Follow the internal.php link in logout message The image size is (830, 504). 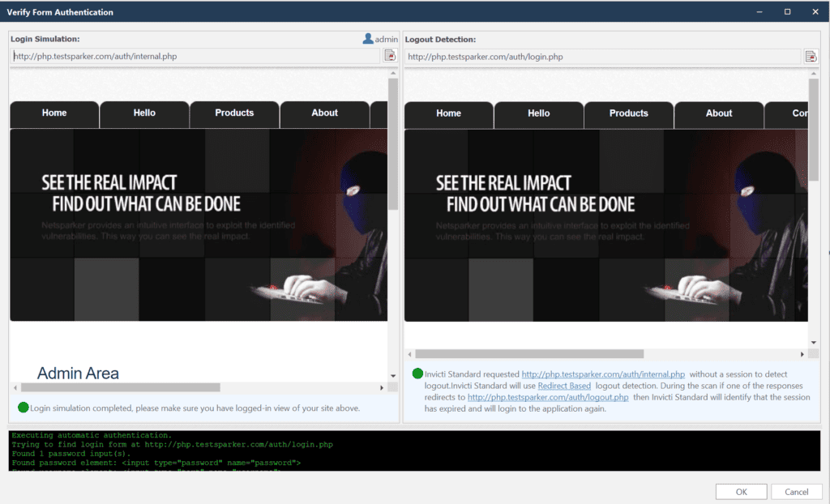click(x=603, y=374)
